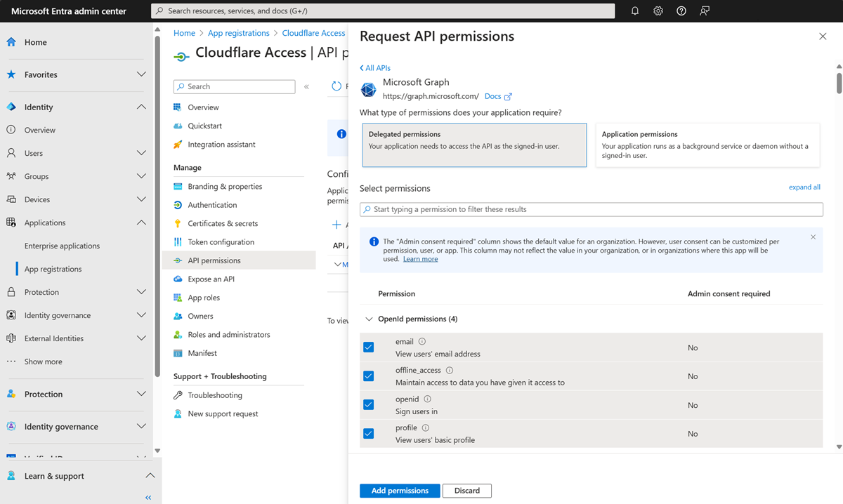Viewport: 843px width, 504px height.
Task: Go to Enterprise applications in sidebar
Action: click(62, 246)
